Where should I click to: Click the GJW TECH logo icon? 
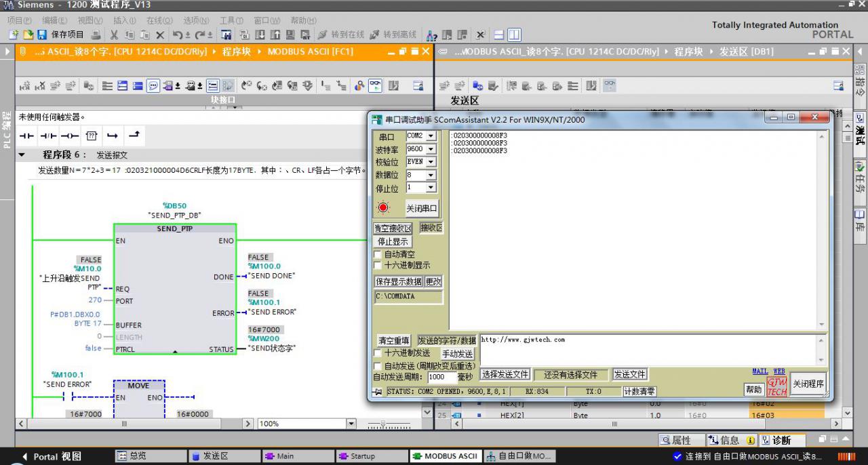pos(777,387)
